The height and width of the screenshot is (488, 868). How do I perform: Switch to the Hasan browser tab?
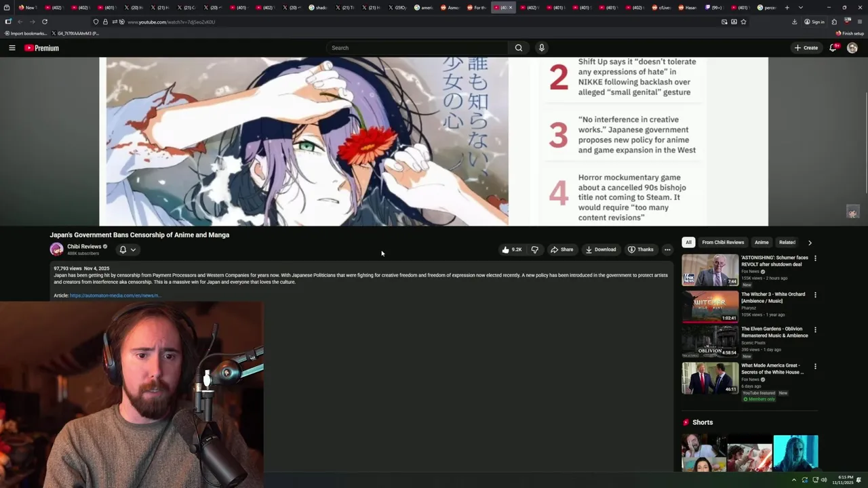click(687, 7)
